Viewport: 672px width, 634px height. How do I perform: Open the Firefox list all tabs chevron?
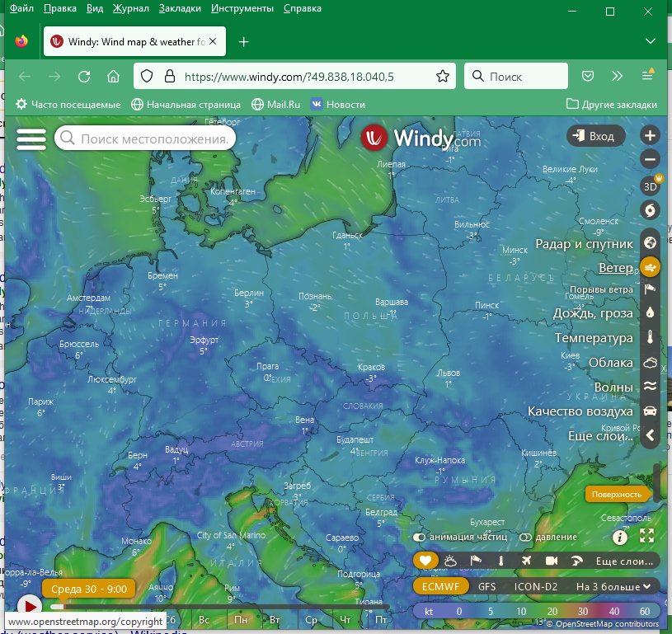tap(650, 41)
